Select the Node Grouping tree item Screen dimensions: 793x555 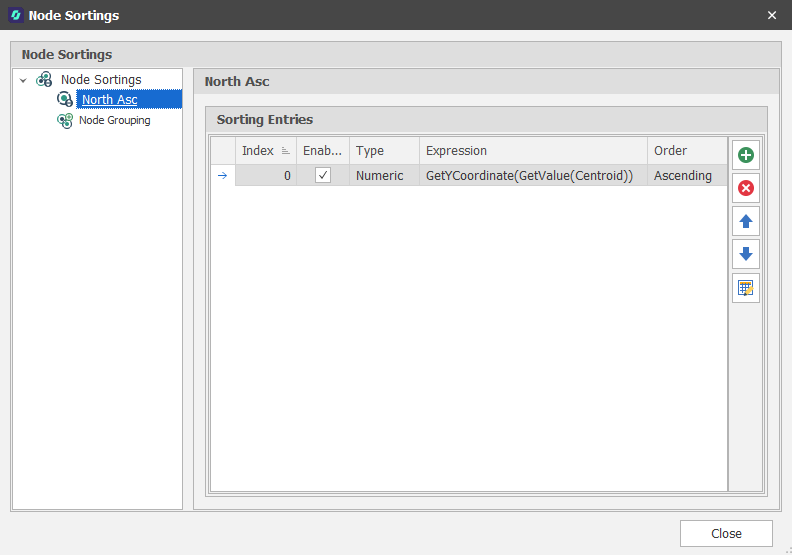point(115,120)
